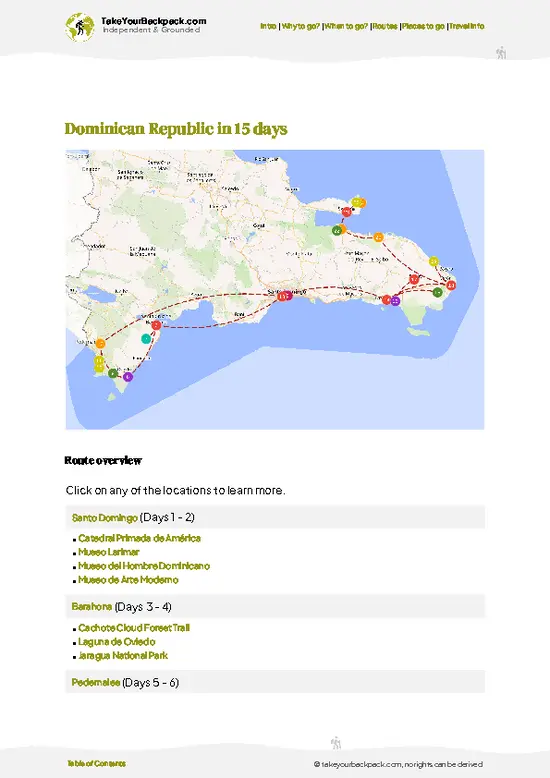
Task: Select the red marker at Barahona on map
Action: click(x=156, y=325)
